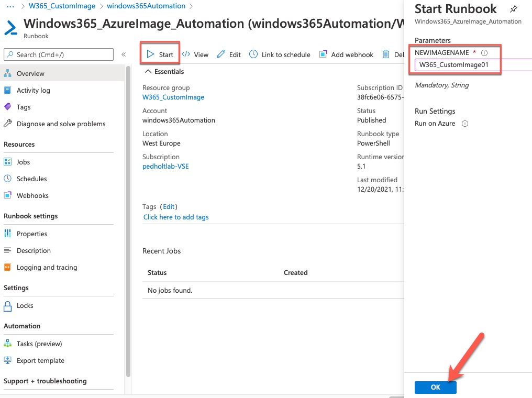Click the NEWIMAGENAME info icon

coord(484,52)
